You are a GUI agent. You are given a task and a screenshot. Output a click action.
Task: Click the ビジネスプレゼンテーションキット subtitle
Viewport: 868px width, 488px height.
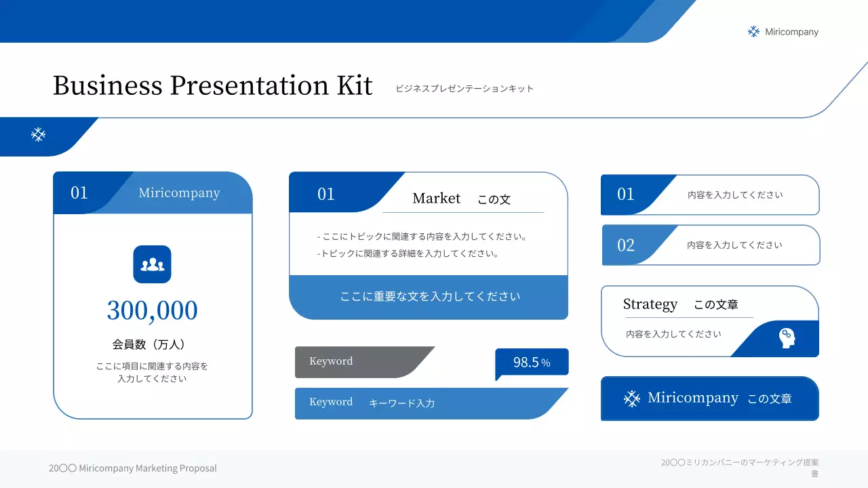click(465, 89)
